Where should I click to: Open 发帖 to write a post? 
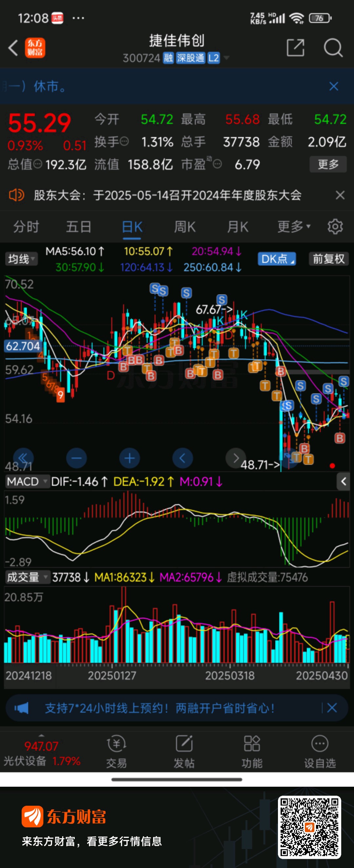pos(184,752)
